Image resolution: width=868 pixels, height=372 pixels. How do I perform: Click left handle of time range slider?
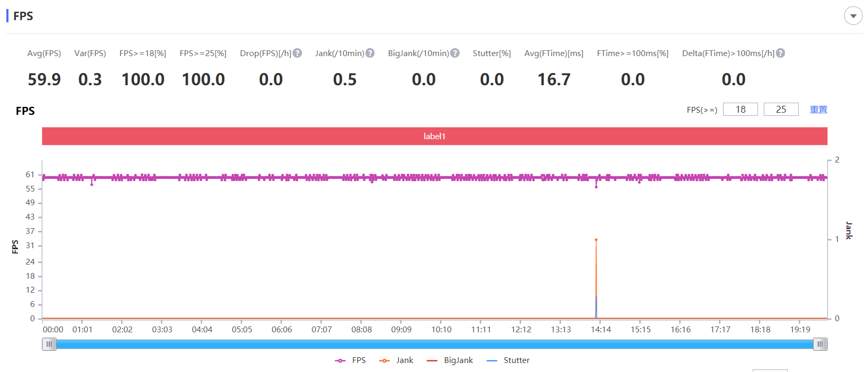[49, 344]
